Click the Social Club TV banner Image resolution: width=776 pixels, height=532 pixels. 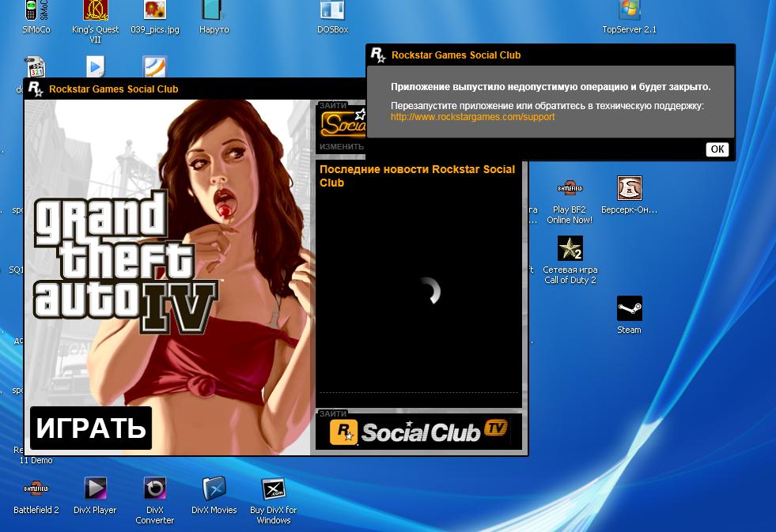coord(418,431)
